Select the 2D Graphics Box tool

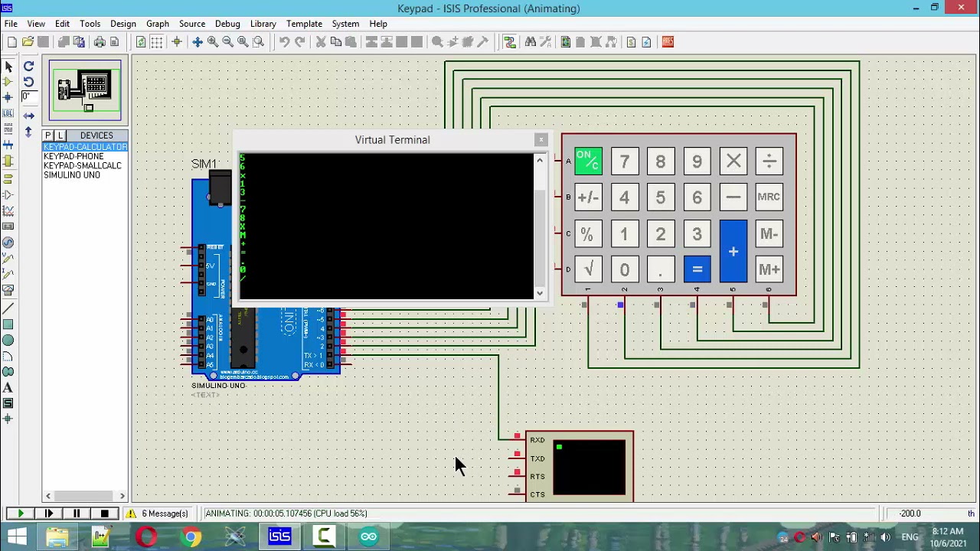pos(8,324)
